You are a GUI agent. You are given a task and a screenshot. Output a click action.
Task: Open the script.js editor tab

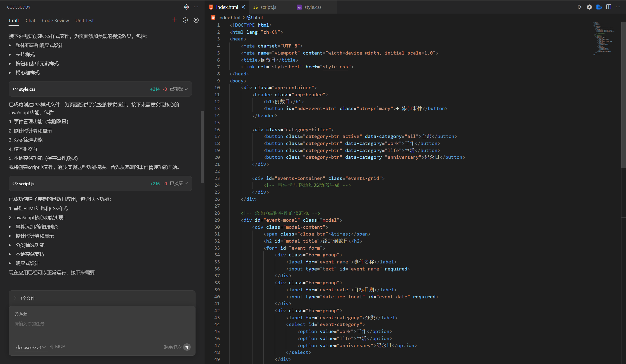[268, 7]
